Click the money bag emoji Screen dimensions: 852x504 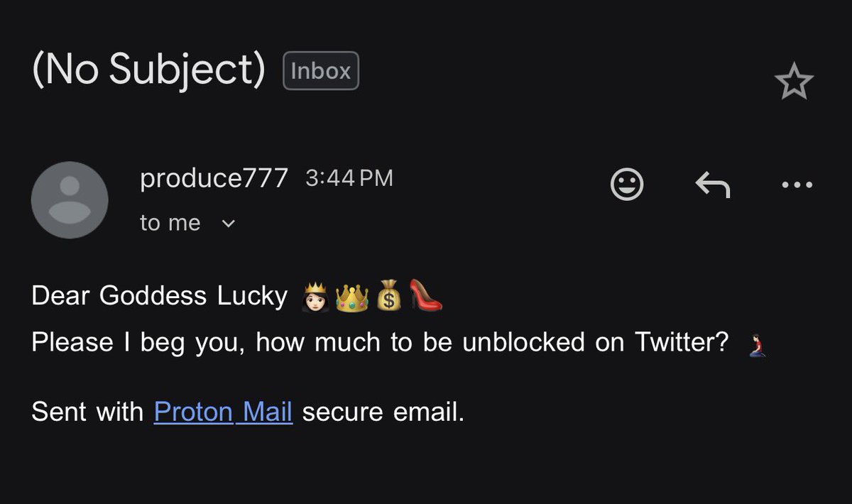(x=388, y=297)
